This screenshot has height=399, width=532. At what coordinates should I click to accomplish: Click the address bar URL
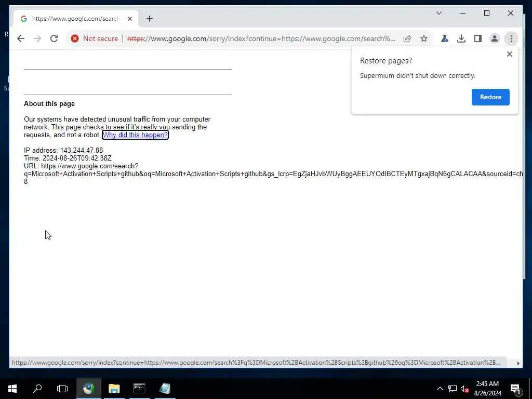pos(261,38)
